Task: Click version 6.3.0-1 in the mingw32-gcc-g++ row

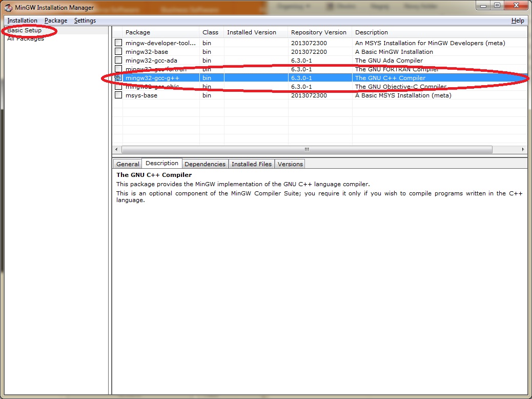Action: click(301, 78)
